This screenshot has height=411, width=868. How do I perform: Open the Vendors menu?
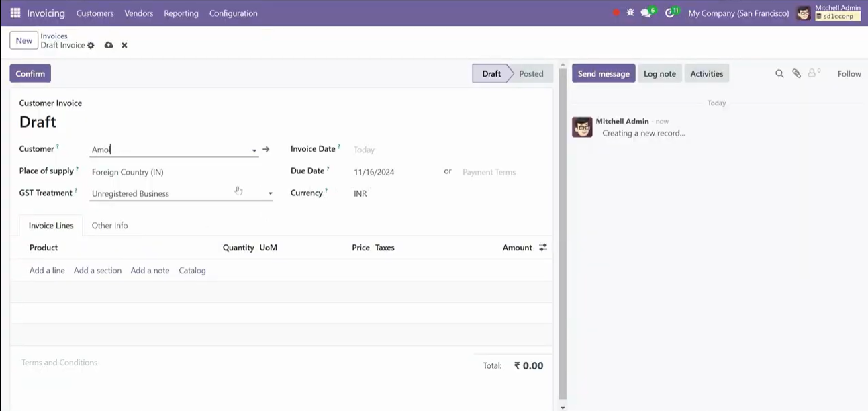tap(139, 13)
